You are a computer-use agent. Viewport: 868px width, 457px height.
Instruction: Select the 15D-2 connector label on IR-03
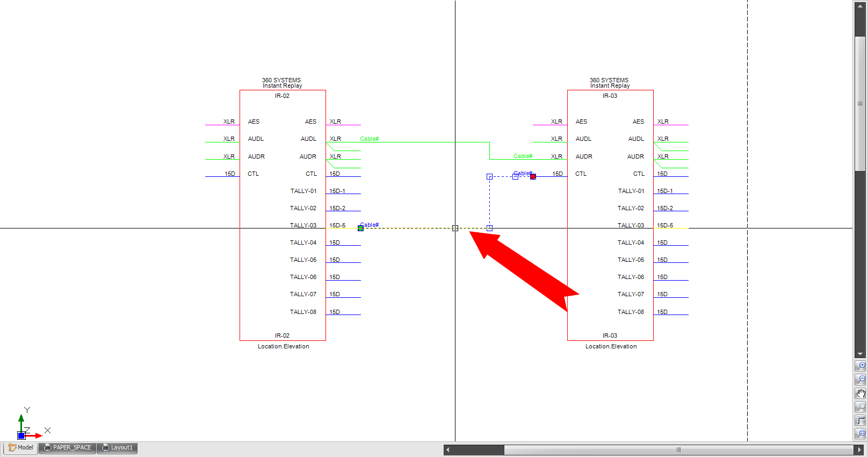tap(665, 208)
